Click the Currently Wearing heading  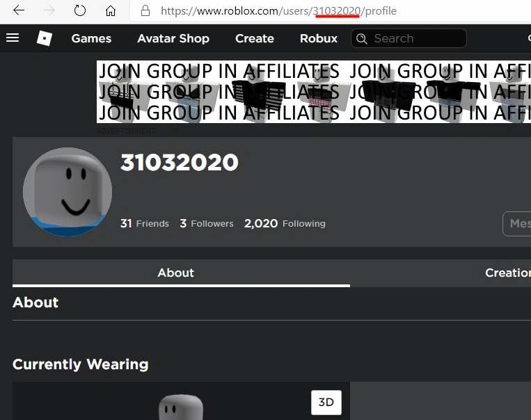coord(81,364)
